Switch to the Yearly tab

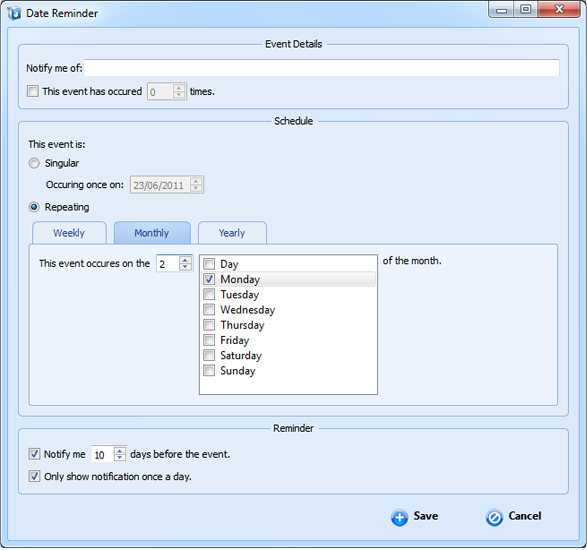click(232, 233)
